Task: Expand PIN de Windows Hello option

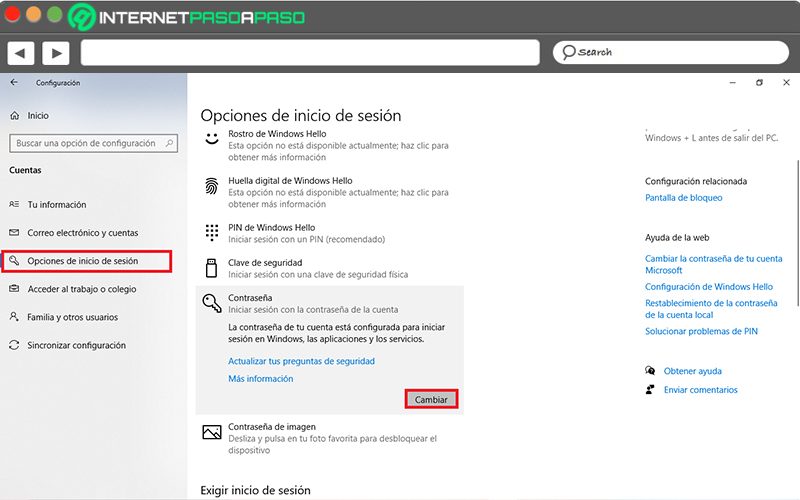Action: click(330, 233)
